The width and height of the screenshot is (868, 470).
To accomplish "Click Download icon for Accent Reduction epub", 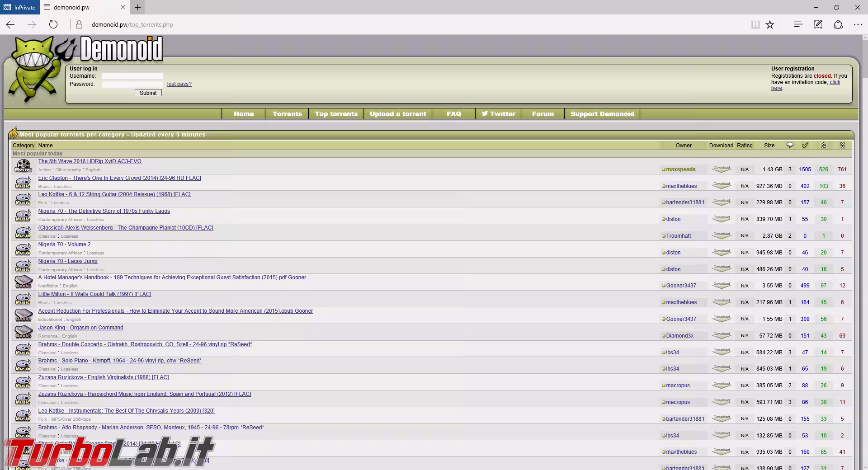I will coord(722,319).
